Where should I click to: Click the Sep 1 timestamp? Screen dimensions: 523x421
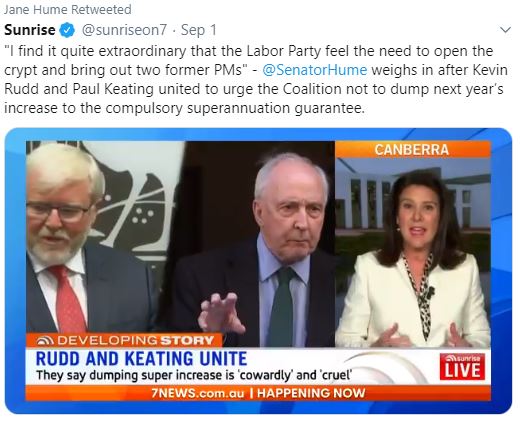coord(198,30)
